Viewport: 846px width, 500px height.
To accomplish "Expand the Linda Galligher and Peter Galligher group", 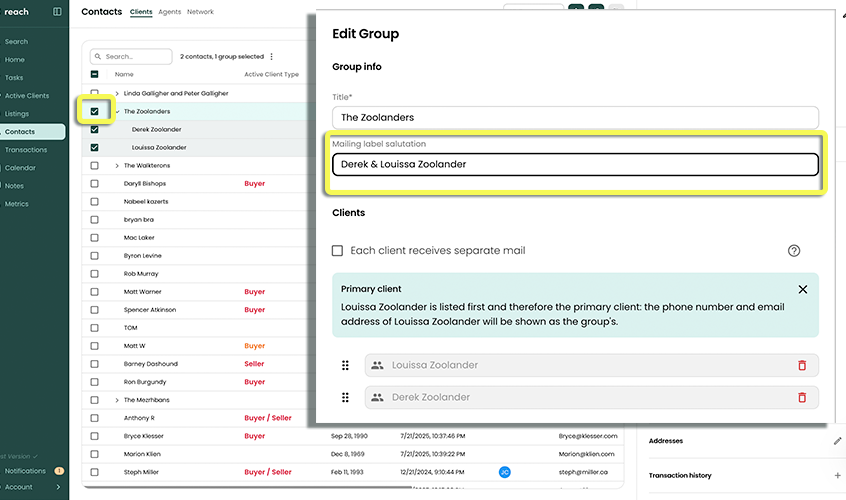I will 117,94.
